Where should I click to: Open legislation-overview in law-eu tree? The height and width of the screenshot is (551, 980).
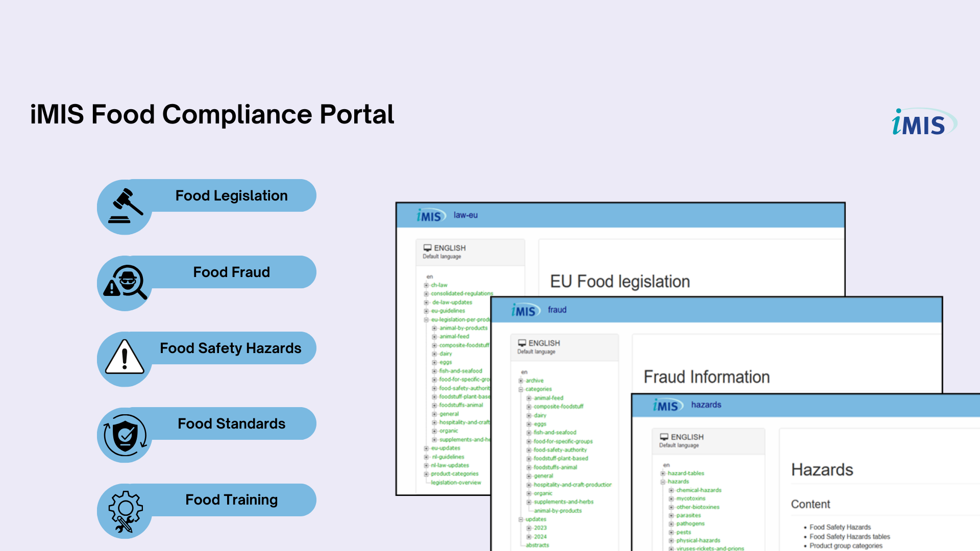pos(456,483)
